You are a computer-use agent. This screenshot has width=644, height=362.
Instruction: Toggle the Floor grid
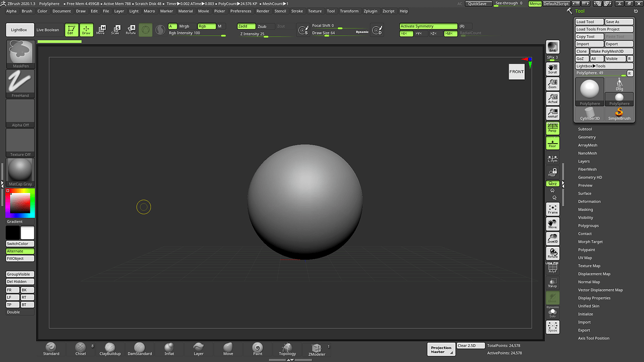click(552, 143)
